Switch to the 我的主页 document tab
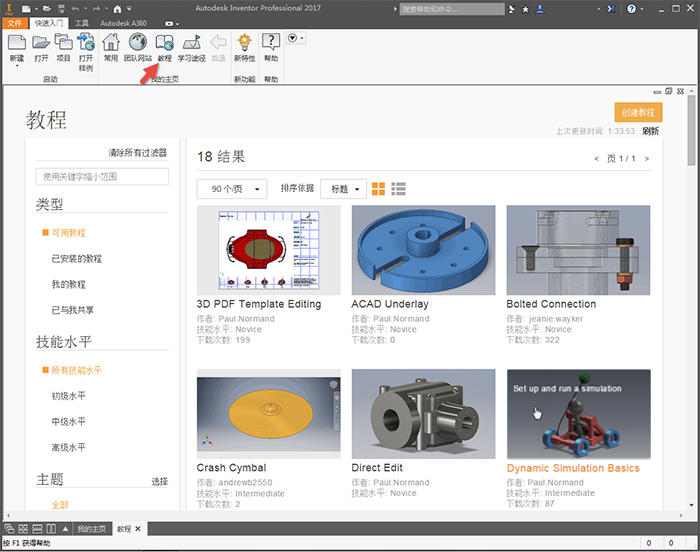Image resolution: width=700 pixels, height=552 pixels. (92, 529)
